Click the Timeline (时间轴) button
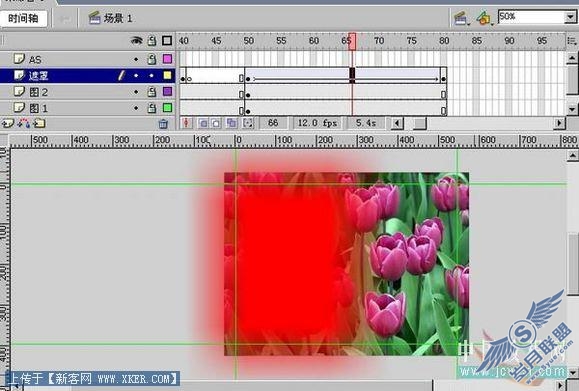The width and height of the screenshot is (579, 391). click(x=24, y=18)
